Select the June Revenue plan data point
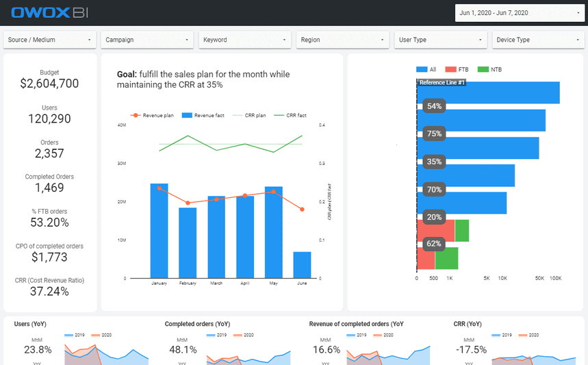The width and height of the screenshot is (588, 365). point(302,210)
